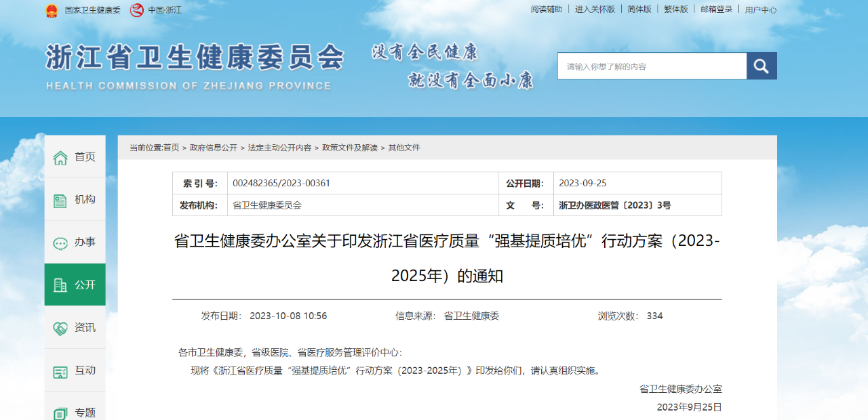The image size is (868, 420).
Task: Click the China Zhejiang red logo icon
Action: (137, 10)
